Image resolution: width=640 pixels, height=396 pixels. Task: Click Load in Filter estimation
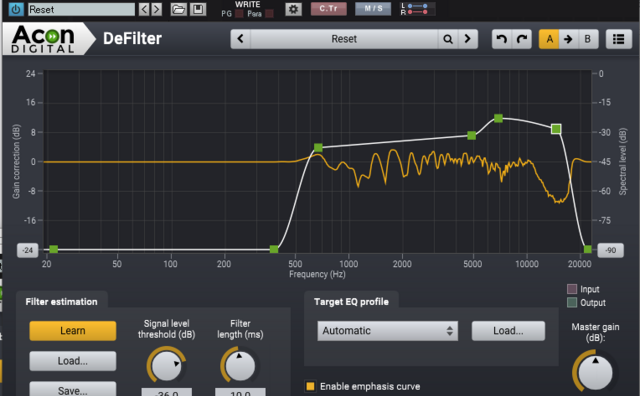[x=73, y=361]
